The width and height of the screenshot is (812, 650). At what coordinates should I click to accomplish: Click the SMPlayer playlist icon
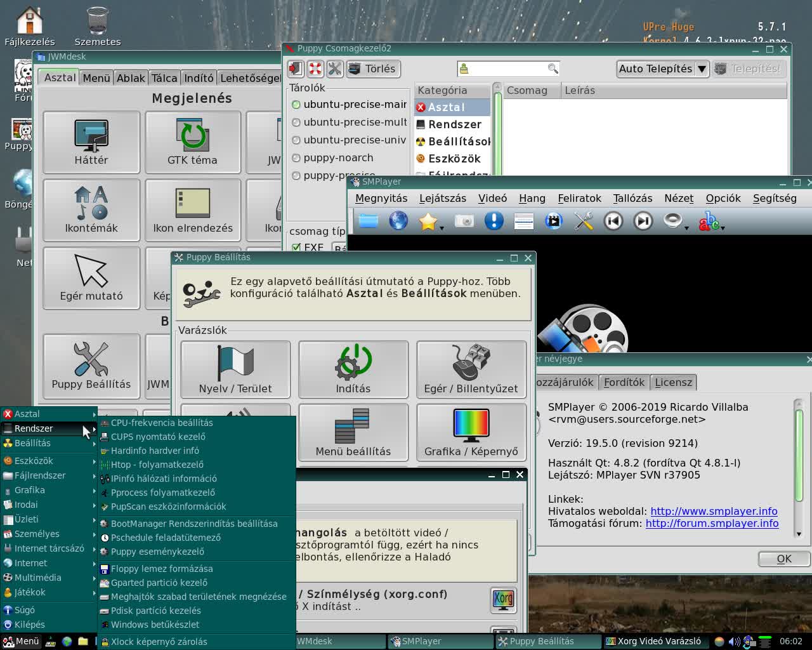click(523, 221)
